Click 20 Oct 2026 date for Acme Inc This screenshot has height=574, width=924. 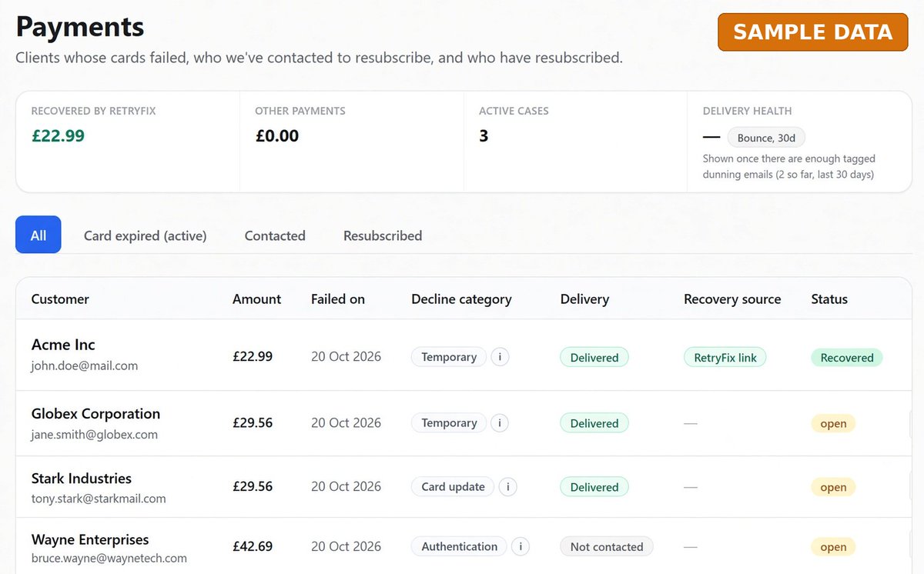346,357
